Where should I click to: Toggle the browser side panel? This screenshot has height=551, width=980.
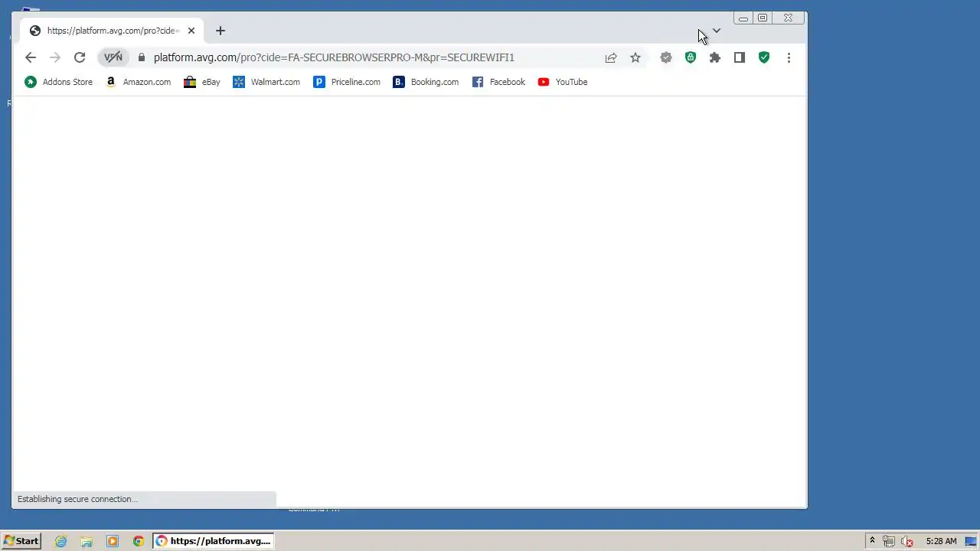point(740,57)
